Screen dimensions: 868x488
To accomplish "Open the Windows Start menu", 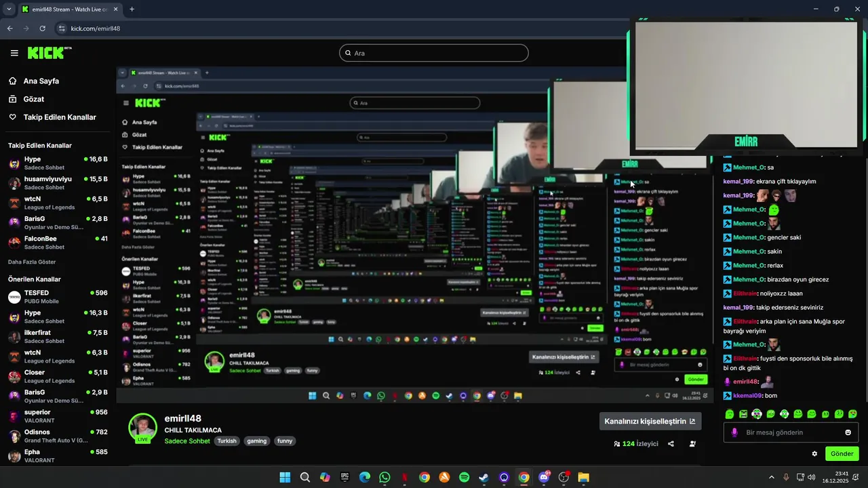I will (x=285, y=477).
